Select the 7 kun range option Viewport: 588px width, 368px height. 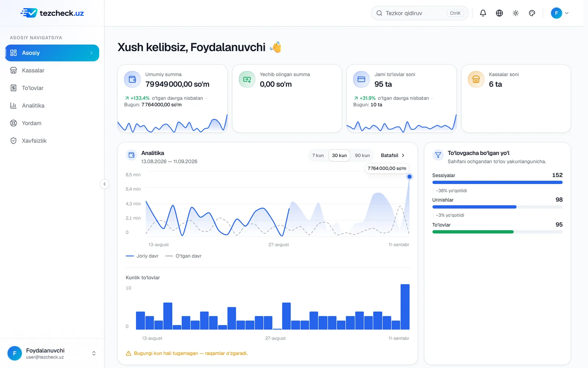tap(318, 155)
